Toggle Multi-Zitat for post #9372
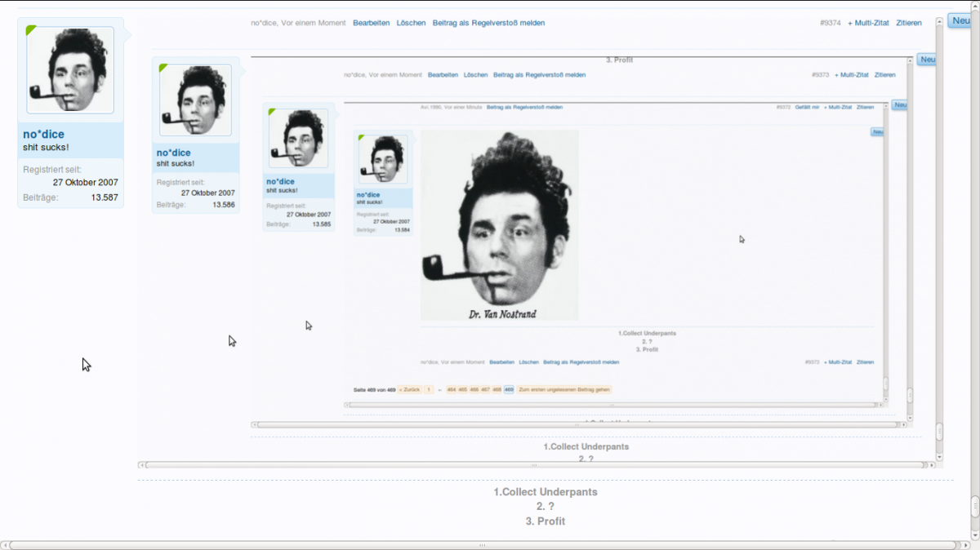 837,107
